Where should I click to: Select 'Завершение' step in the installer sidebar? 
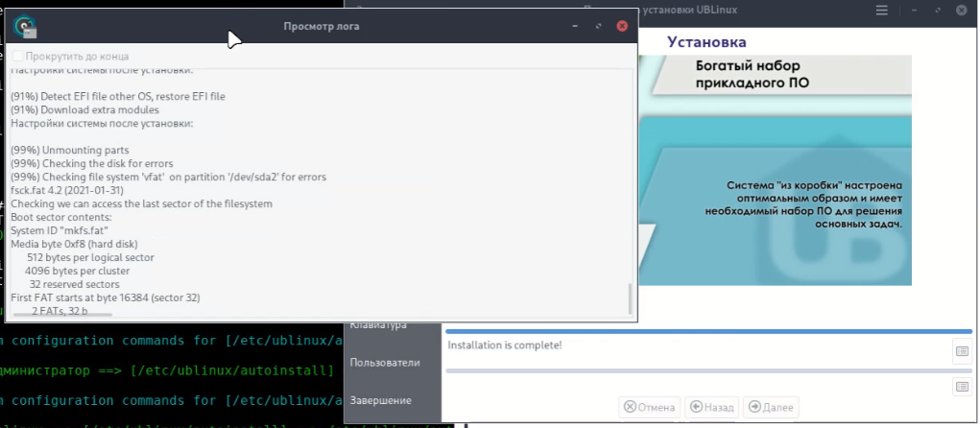(x=381, y=400)
